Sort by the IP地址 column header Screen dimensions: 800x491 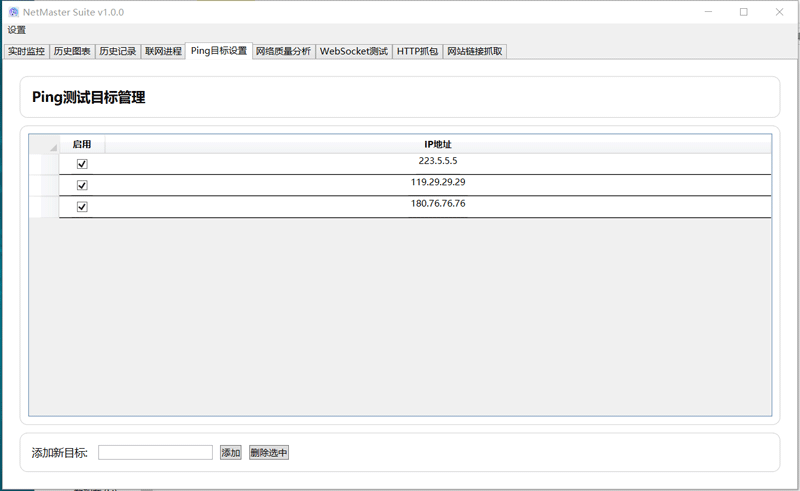(x=437, y=145)
